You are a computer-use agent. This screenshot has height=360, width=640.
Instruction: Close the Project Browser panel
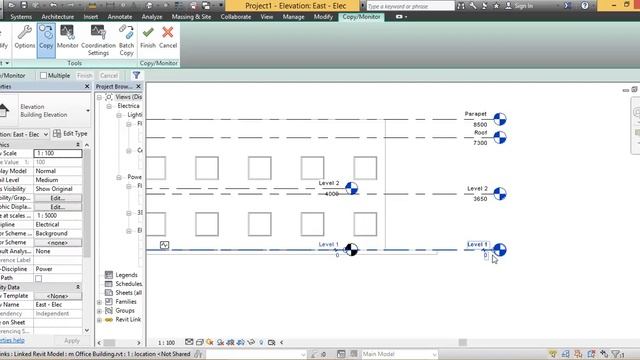[x=138, y=87]
